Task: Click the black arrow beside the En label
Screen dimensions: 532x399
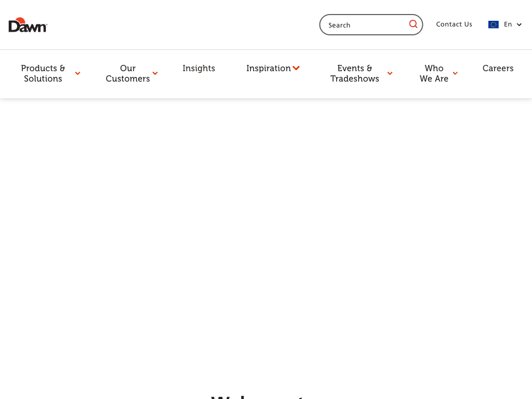Action: tap(519, 25)
